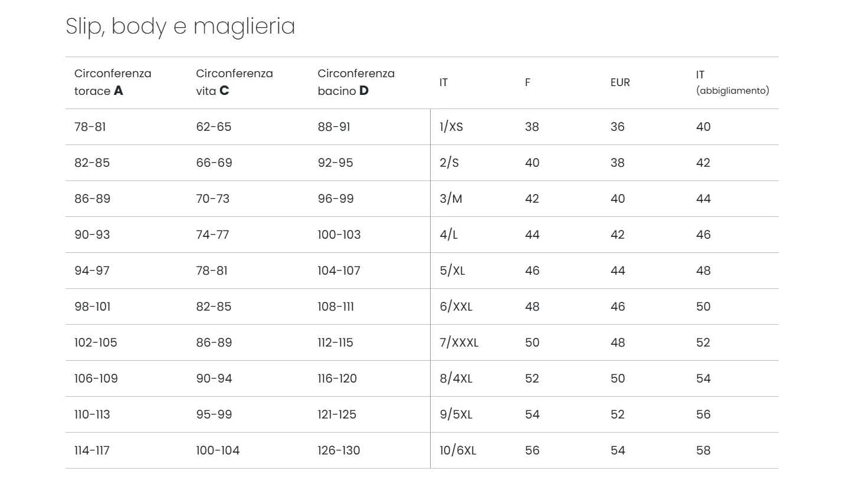Select the 2/S size cell
This screenshot has width=846, height=504.
point(449,163)
